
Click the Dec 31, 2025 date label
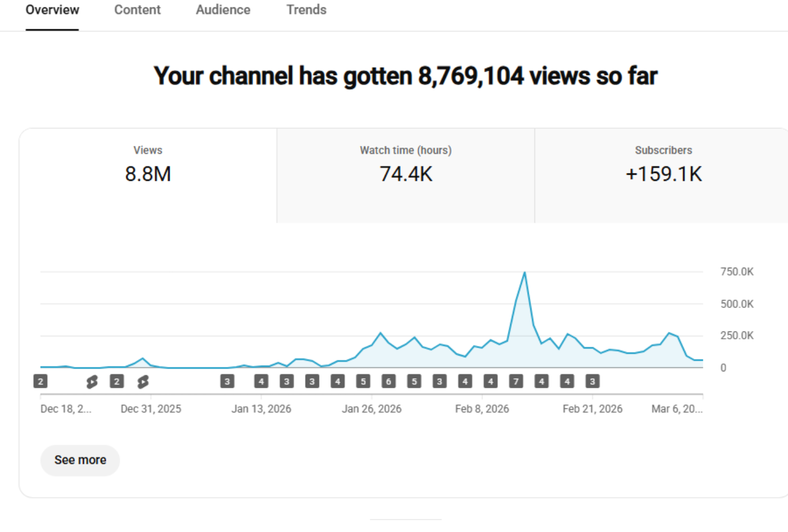coord(150,409)
